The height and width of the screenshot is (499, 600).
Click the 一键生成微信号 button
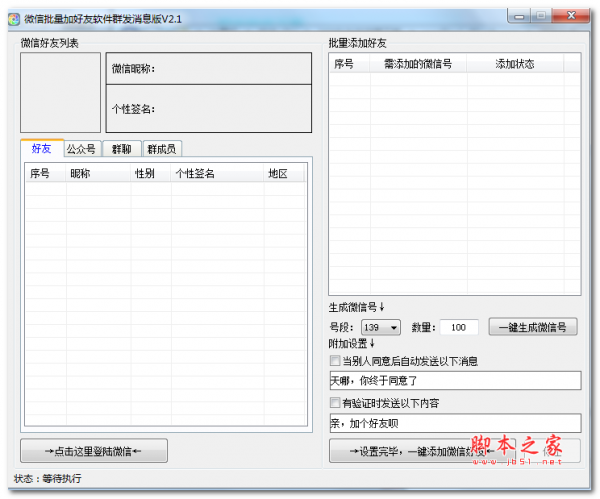point(533,327)
